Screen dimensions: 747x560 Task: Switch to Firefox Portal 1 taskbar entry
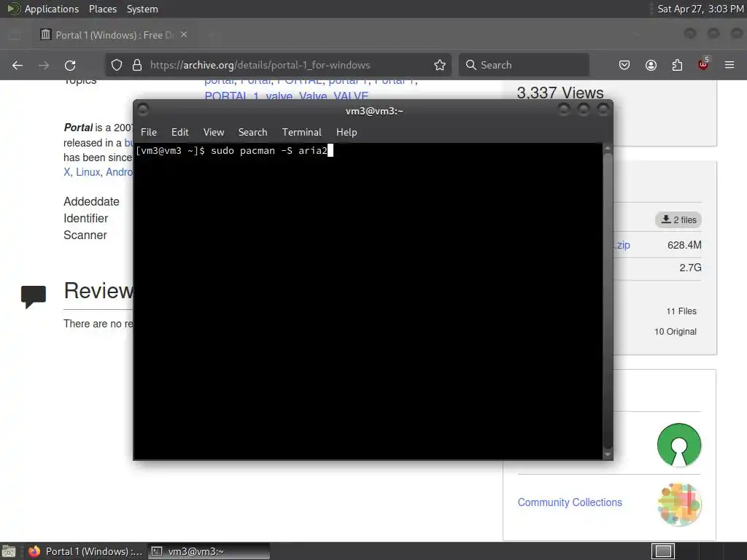pyautogui.click(x=85, y=551)
